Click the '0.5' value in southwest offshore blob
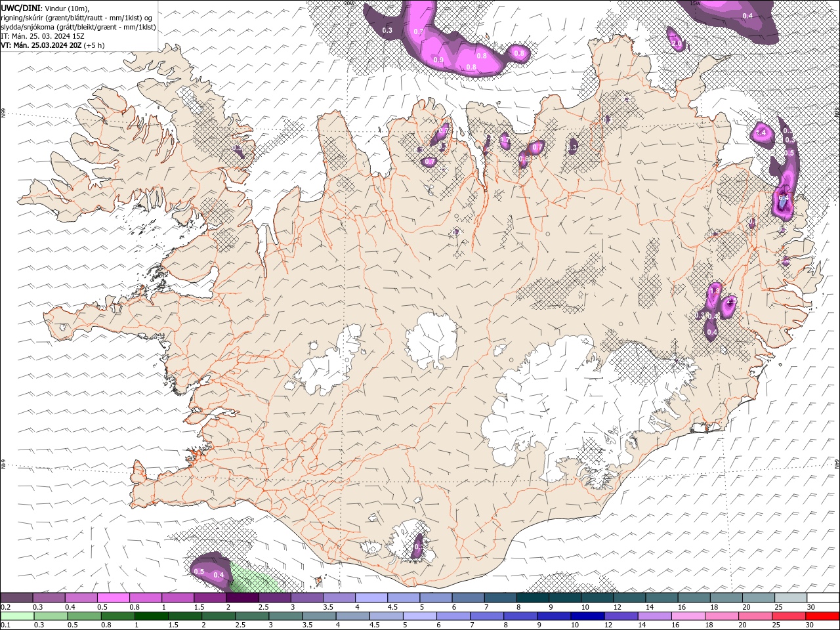The image size is (840, 630). pos(199,572)
